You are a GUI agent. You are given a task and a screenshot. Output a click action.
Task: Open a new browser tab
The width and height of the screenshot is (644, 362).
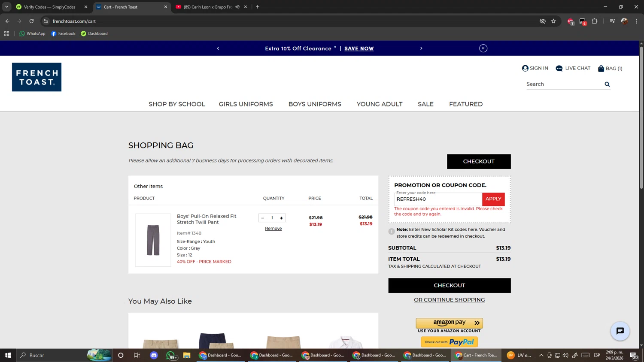(x=258, y=7)
